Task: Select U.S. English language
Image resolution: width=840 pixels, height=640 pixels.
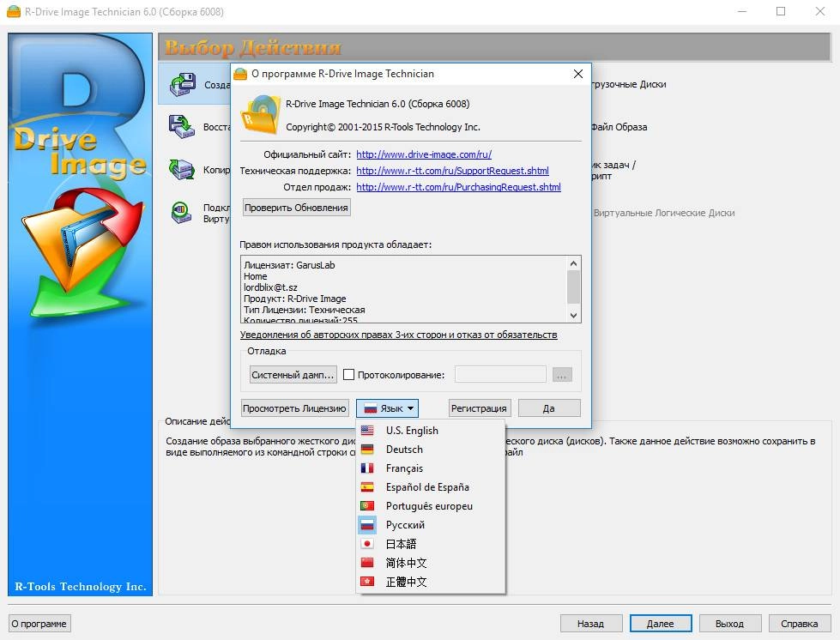Action: pyautogui.click(x=431, y=431)
